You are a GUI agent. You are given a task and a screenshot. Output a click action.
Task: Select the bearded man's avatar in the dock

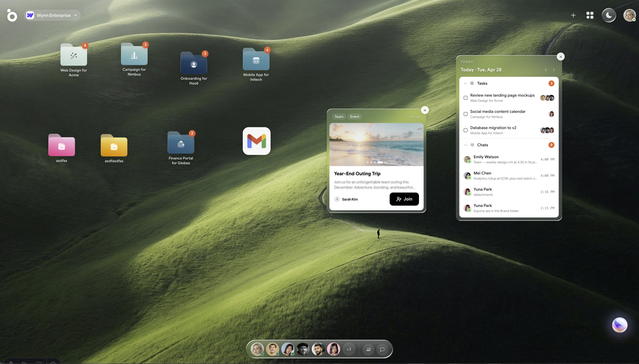click(x=318, y=349)
